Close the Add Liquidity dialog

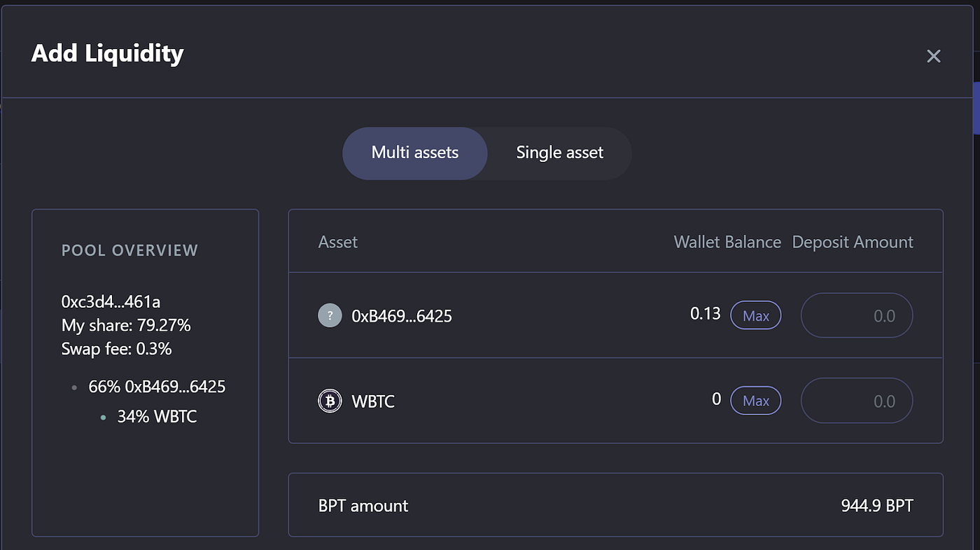933,56
